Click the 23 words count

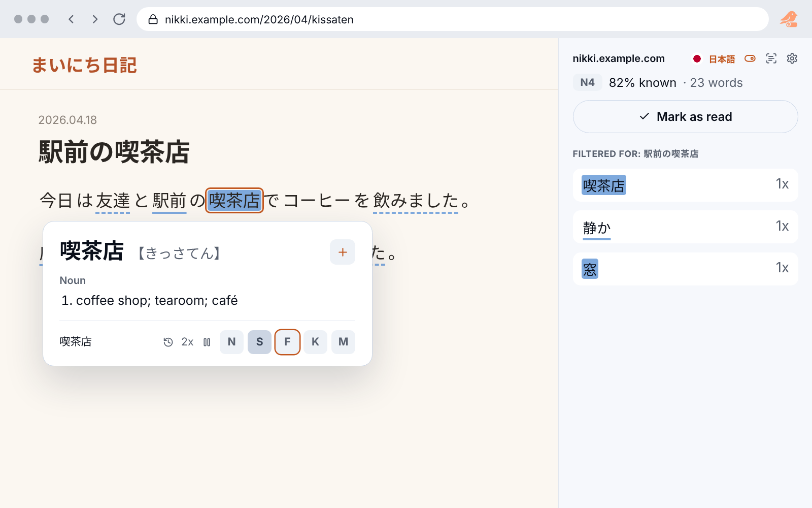716,83
